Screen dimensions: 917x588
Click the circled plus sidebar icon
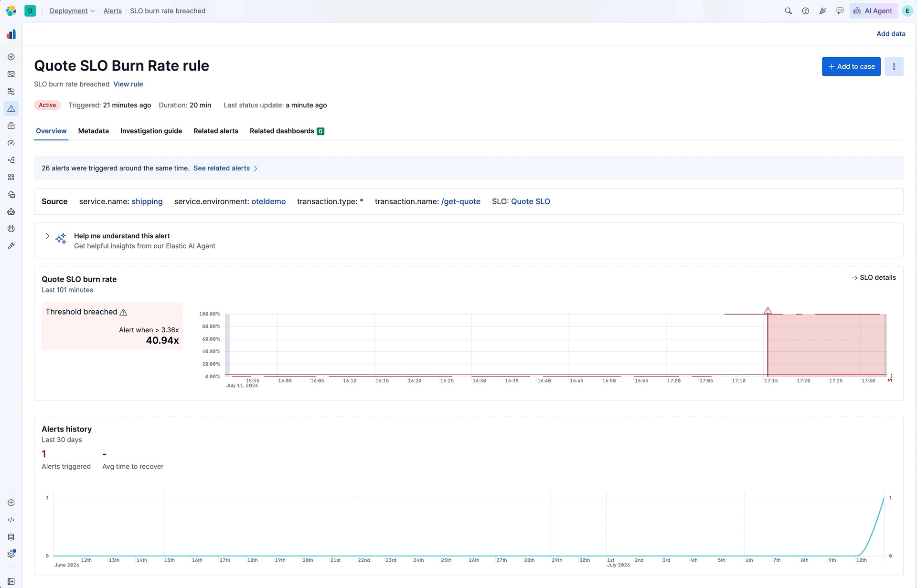click(11, 503)
